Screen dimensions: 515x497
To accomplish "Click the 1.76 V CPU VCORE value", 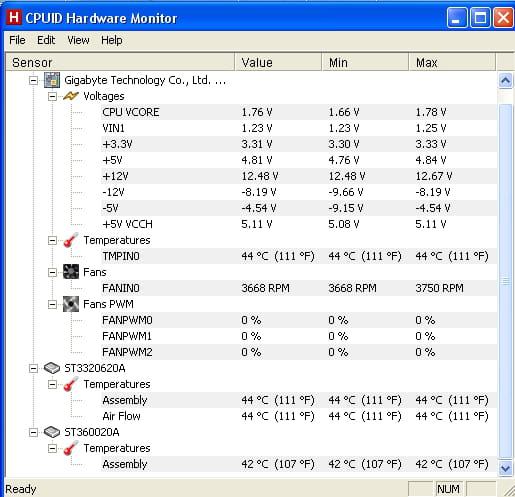I will tap(257, 112).
